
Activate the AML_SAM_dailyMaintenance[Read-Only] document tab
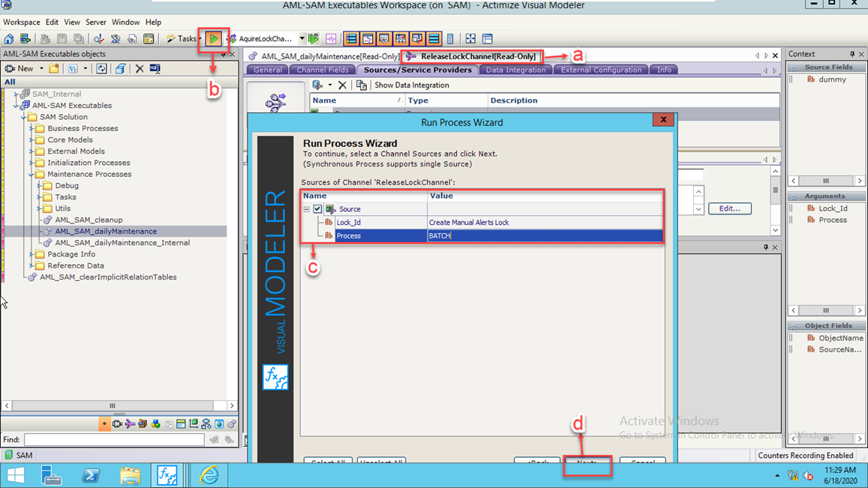tap(324, 56)
